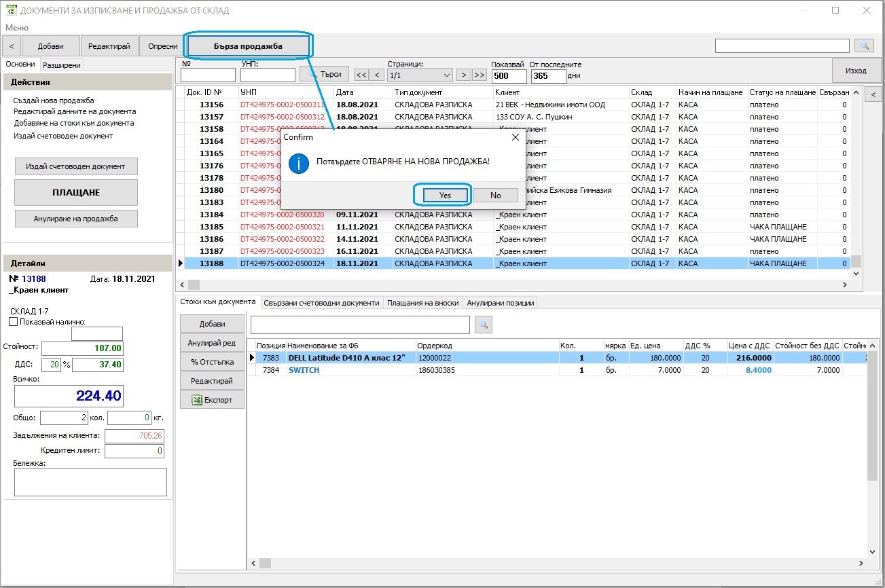Click the top toolbar Добави button
This screenshot has width=885, height=588.
[x=51, y=46]
